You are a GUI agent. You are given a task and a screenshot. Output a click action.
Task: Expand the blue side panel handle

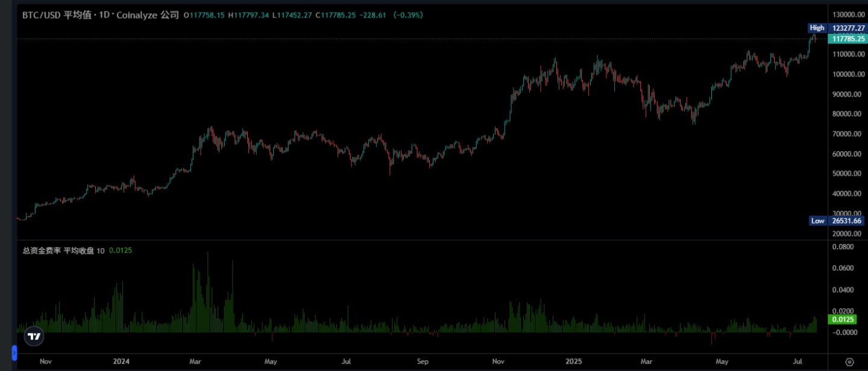pyautogui.click(x=14, y=352)
